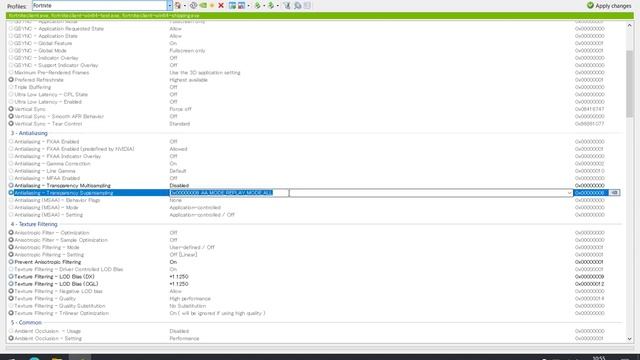Open the bit value editor toolbar icon
640x360 pixels.
click(307, 5)
